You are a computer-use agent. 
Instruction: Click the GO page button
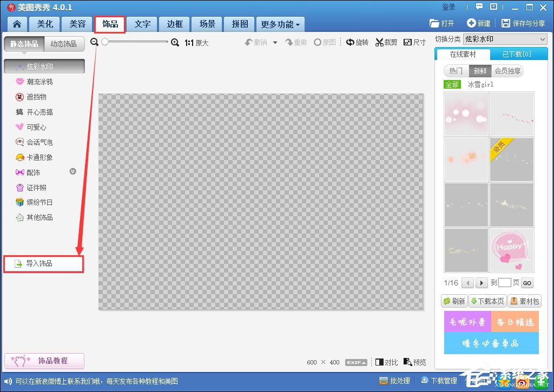click(527, 283)
